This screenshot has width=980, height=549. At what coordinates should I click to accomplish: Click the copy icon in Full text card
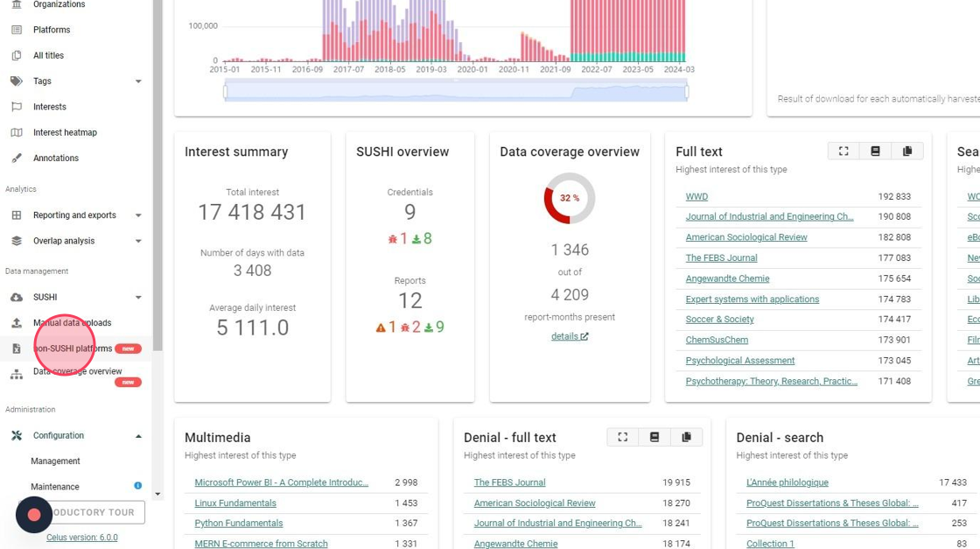click(x=906, y=151)
